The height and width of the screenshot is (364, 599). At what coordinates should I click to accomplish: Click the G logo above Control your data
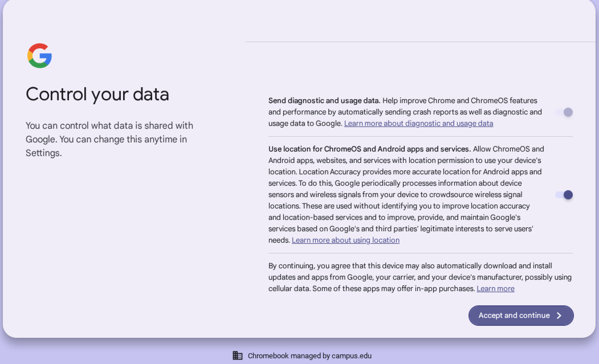[x=40, y=56]
